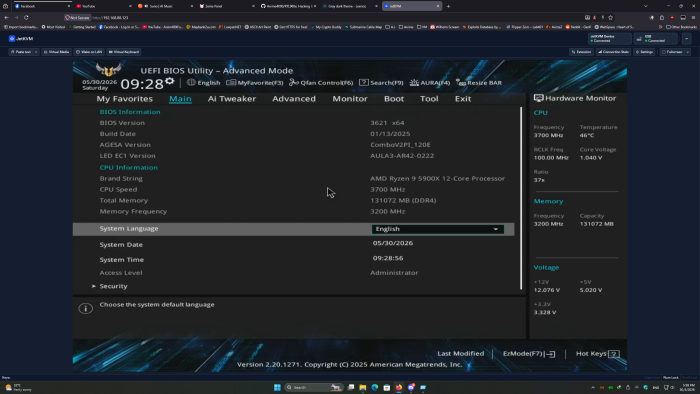
Task: Open MyFavorite(F3) in the top bar
Action: 255,83
